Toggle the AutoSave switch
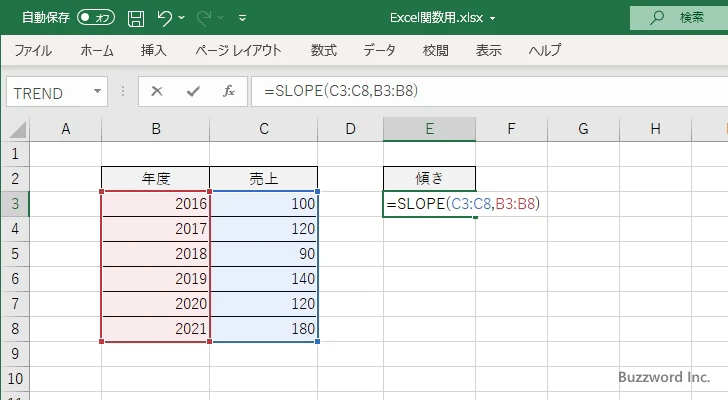This screenshot has height=400, width=728. pos(96,18)
